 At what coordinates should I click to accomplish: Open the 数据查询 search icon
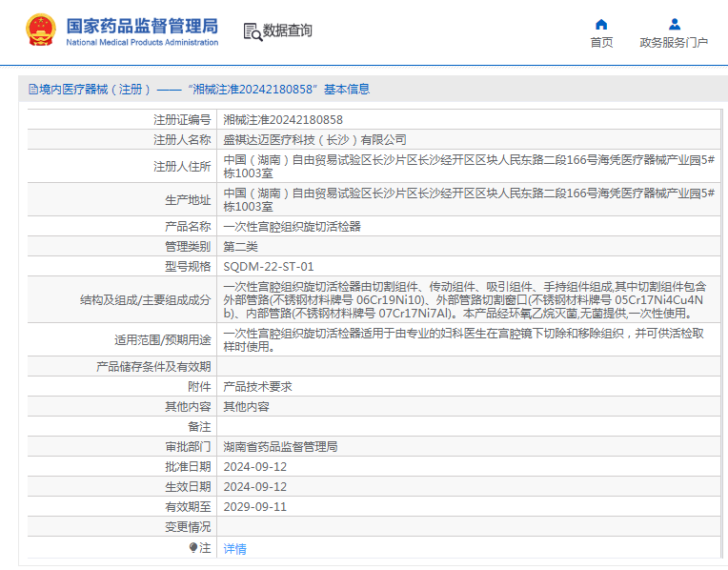pyautogui.click(x=253, y=31)
